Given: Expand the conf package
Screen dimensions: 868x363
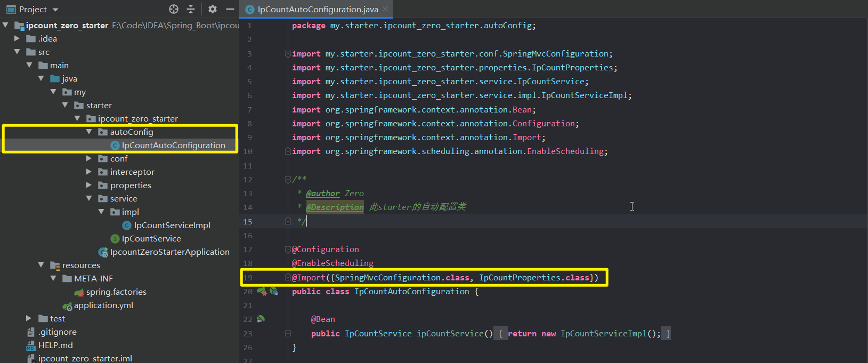Looking at the screenshot, I should (x=89, y=158).
